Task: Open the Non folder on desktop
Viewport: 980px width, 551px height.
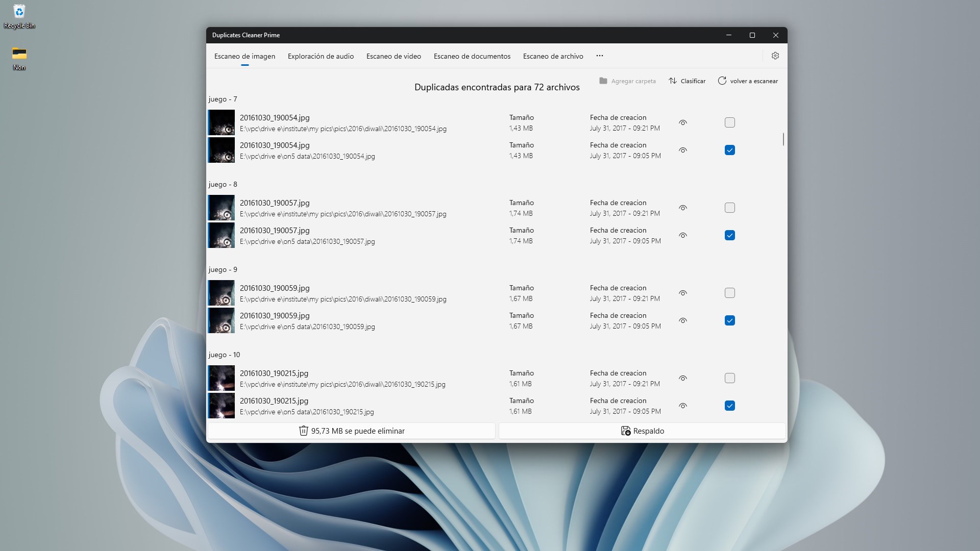Action: (19, 59)
